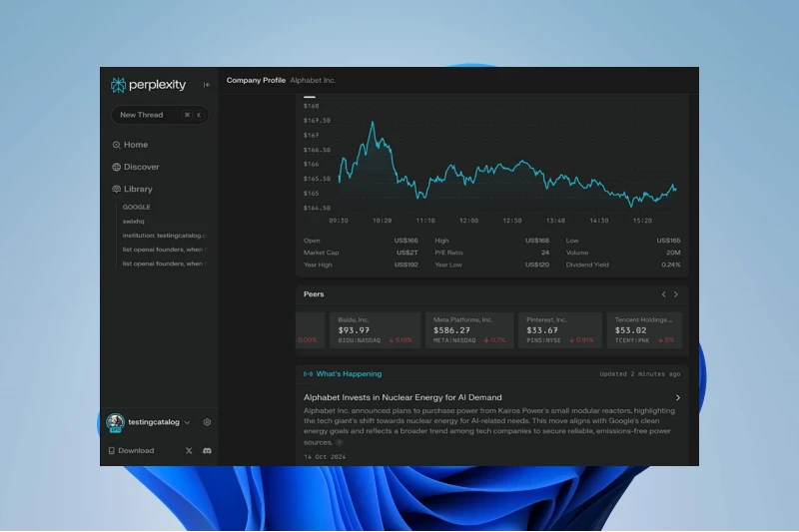The width and height of the screenshot is (799, 532).
Task: Click the Perplexity logo
Action: [148, 85]
